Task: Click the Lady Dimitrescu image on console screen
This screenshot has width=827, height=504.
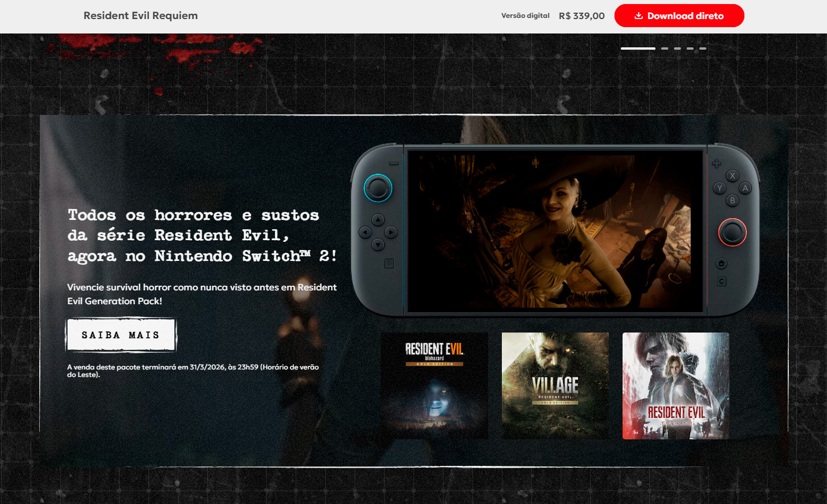Action: pos(555,231)
